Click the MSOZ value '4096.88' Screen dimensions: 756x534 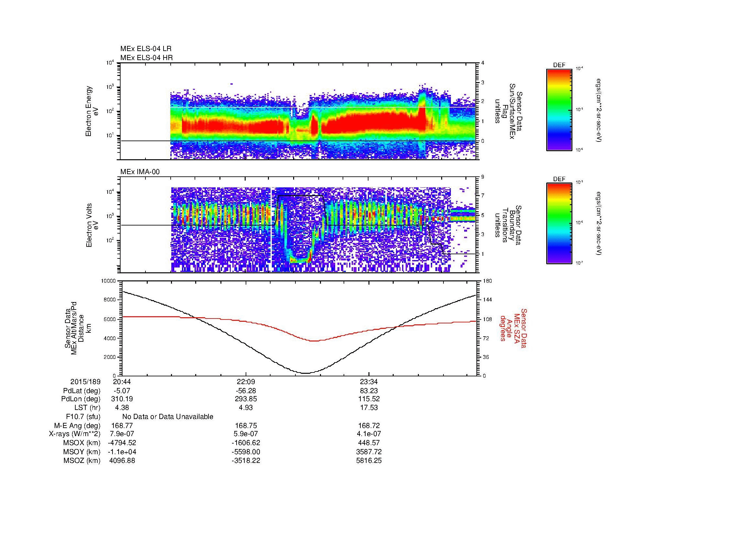(122, 461)
